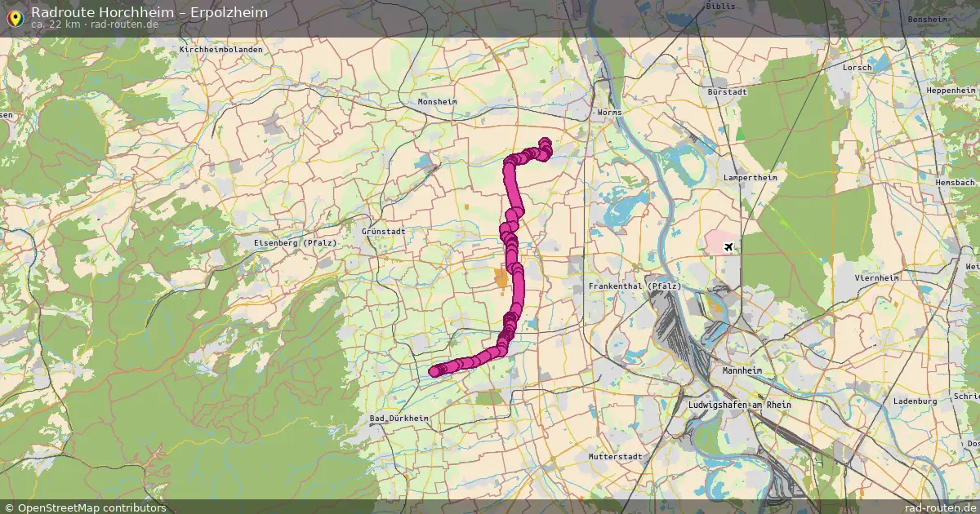The width and height of the screenshot is (980, 514).
Task: Click the Ludwigshafen am Rhein label
Action: (x=740, y=405)
